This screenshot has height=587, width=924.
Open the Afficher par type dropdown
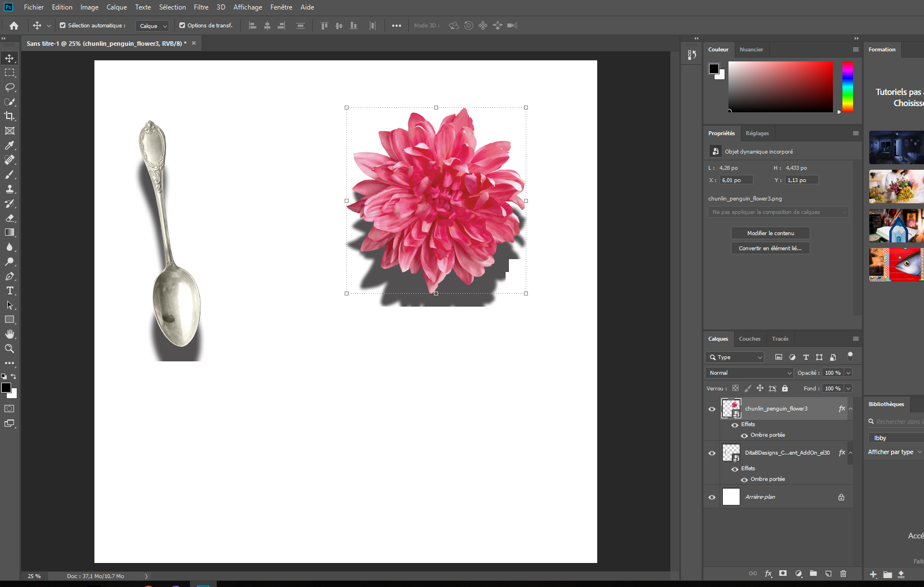point(895,452)
